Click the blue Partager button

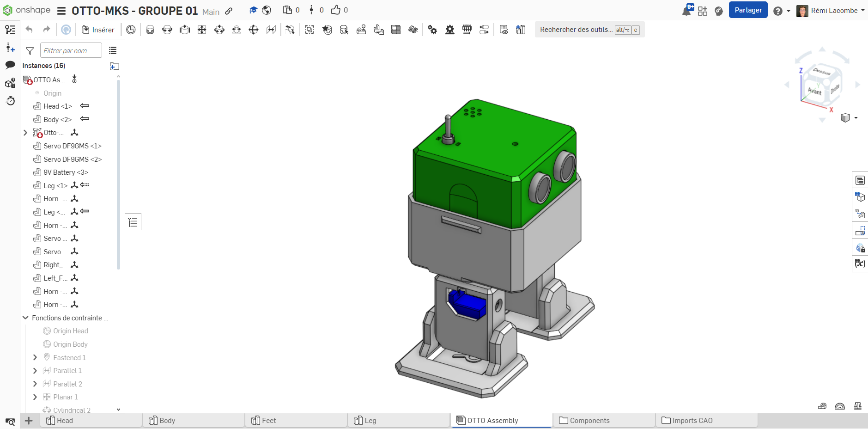point(748,10)
